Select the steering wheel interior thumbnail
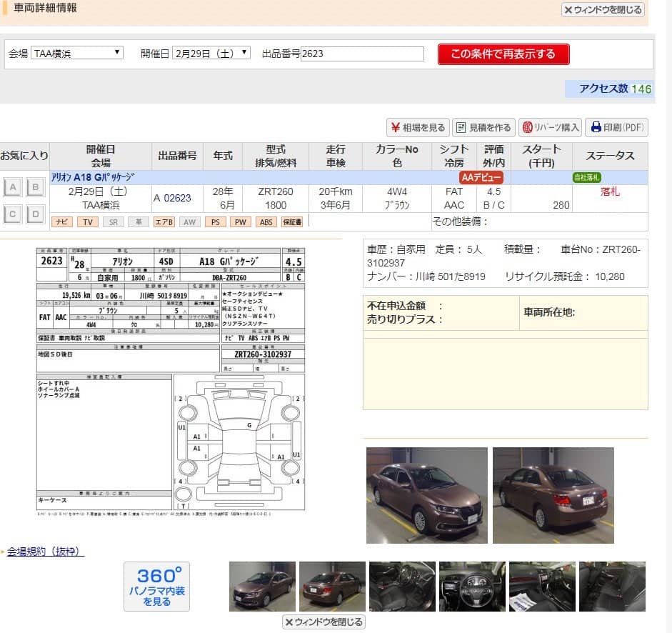 [472, 587]
